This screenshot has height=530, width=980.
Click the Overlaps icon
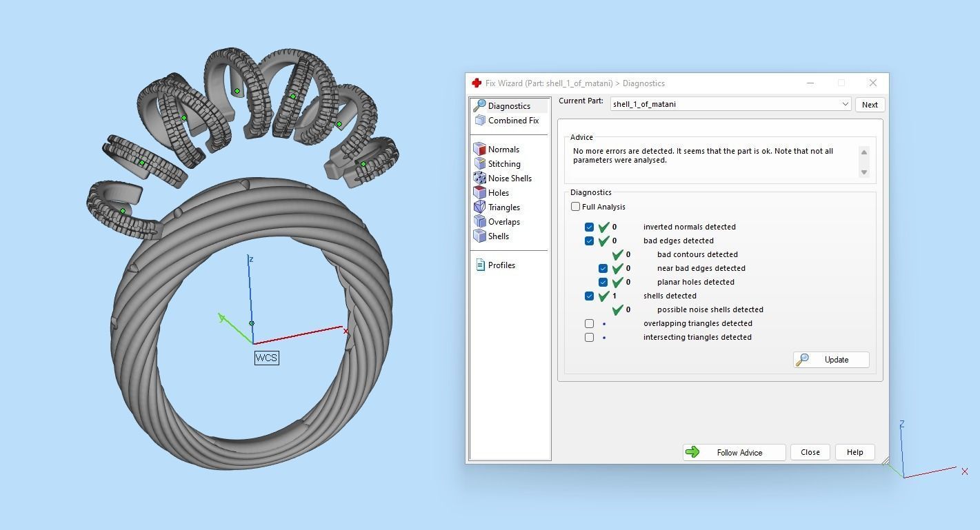(x=479, y=221)
